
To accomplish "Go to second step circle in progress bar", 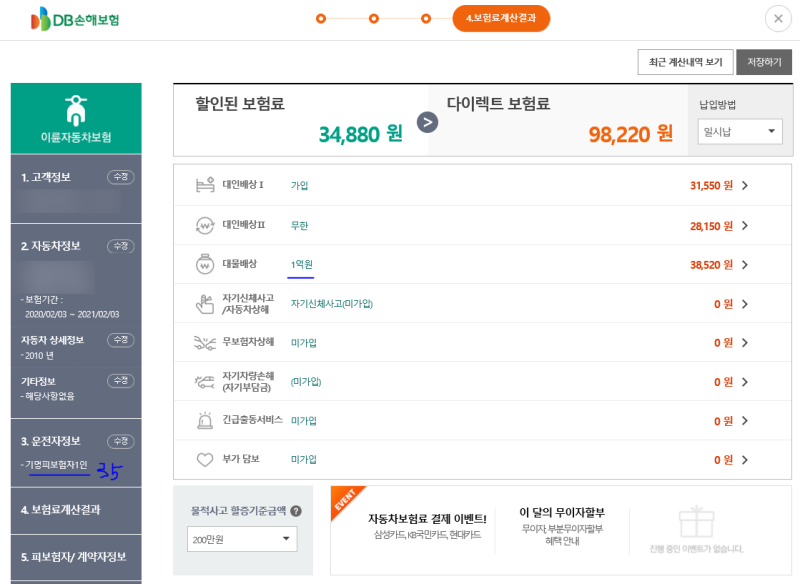I will coord(374,19).
